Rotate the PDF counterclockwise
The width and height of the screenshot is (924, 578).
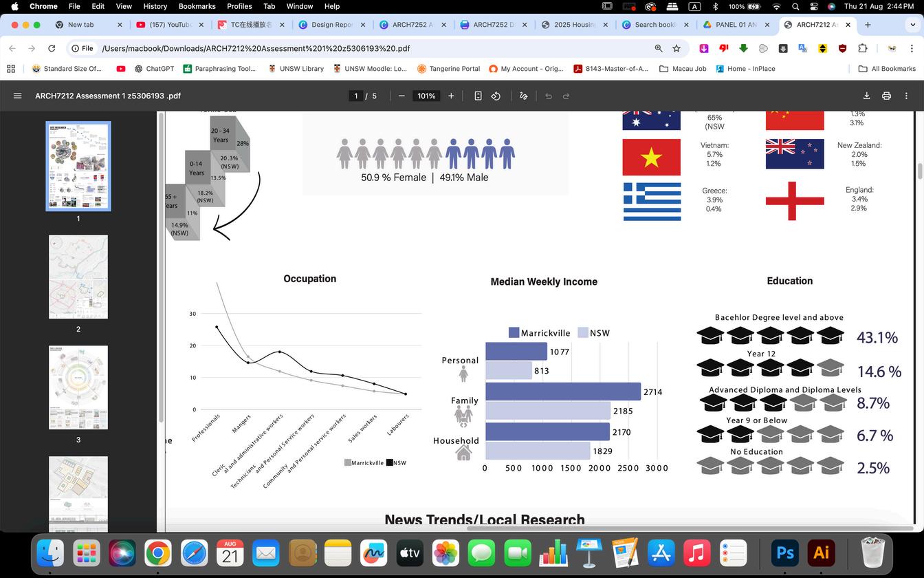(496, 96)
